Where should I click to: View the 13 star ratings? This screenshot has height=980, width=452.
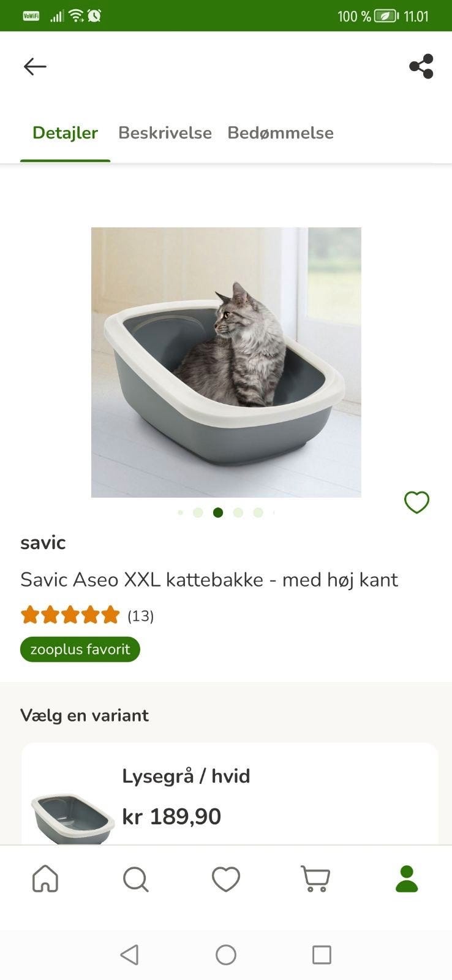pyautogui.click(x=87, y=615)
